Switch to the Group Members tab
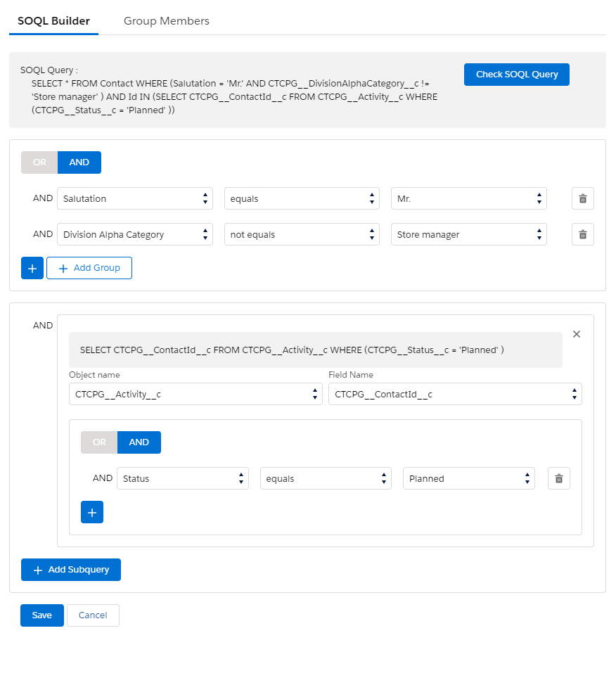 (167, 21)
